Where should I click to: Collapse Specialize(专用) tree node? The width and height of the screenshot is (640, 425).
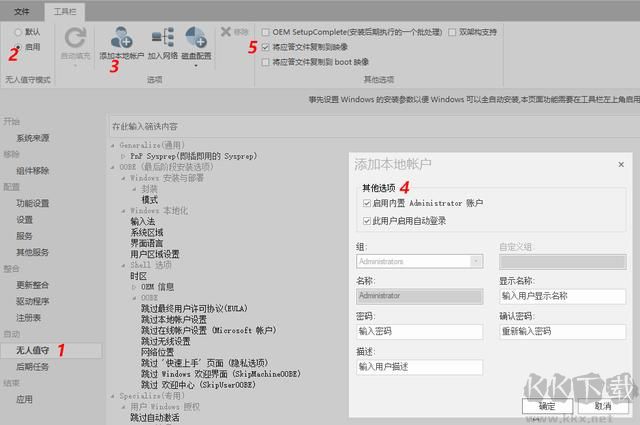pyautogui.click(x=113, y=396)
